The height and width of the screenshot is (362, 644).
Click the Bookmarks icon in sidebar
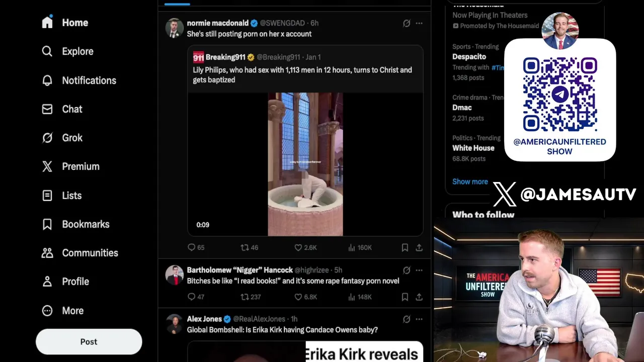pyautogui.click(x=47, y=224)
